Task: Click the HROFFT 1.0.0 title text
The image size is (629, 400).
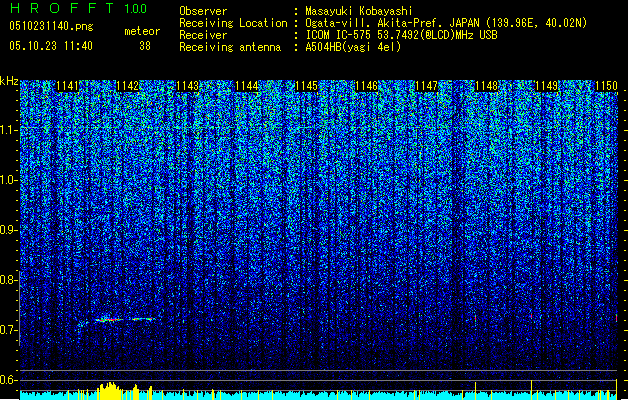Action: (x=79, y=8)
